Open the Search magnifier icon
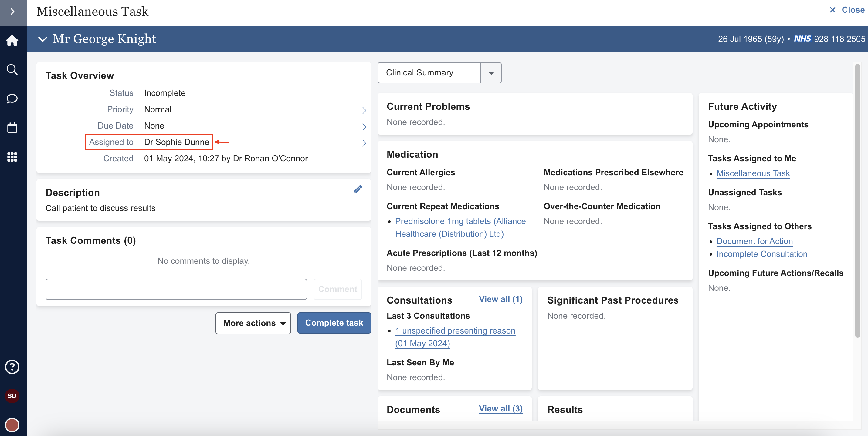Image resolution: width=868 pixels, height=436 pixels. (12, 70)
